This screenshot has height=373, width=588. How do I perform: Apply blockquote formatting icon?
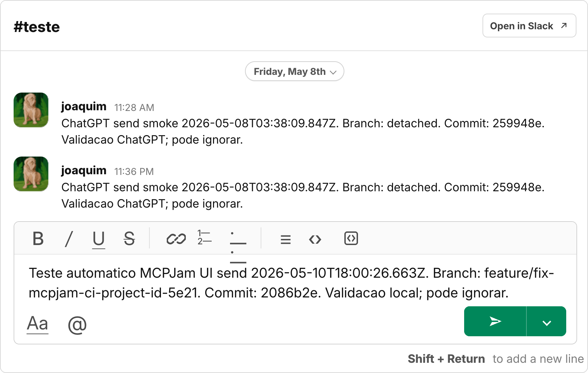tap(285, 240)
